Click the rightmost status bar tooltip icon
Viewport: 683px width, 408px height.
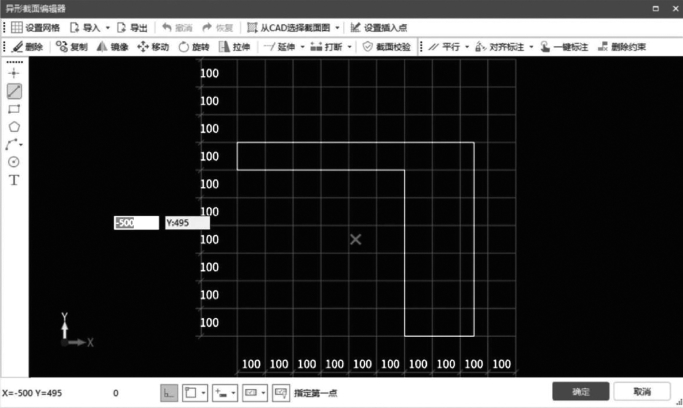click(281, 393)
